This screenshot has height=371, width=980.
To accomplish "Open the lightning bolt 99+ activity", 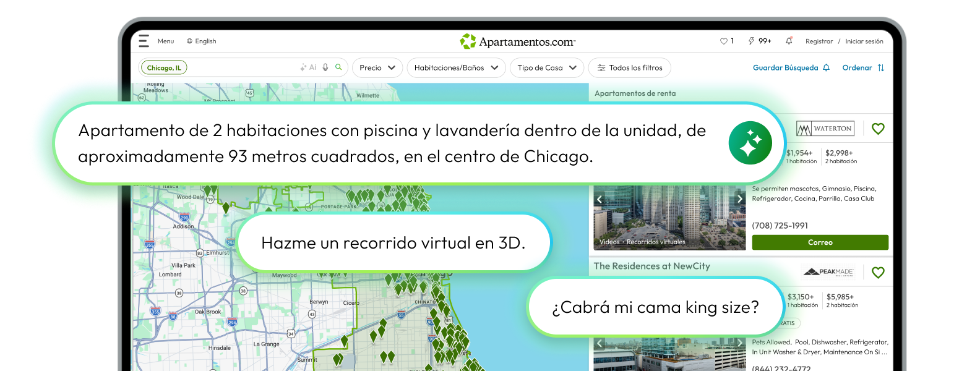I will 760,41.
